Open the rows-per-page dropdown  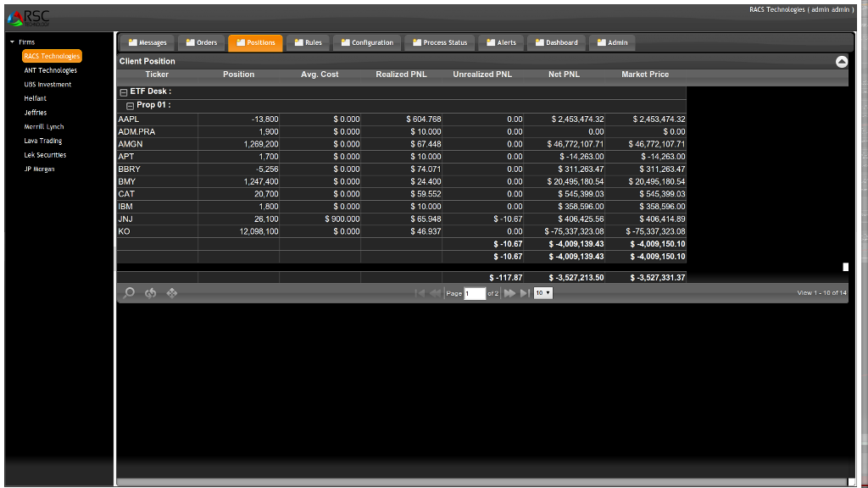(542, 293)
